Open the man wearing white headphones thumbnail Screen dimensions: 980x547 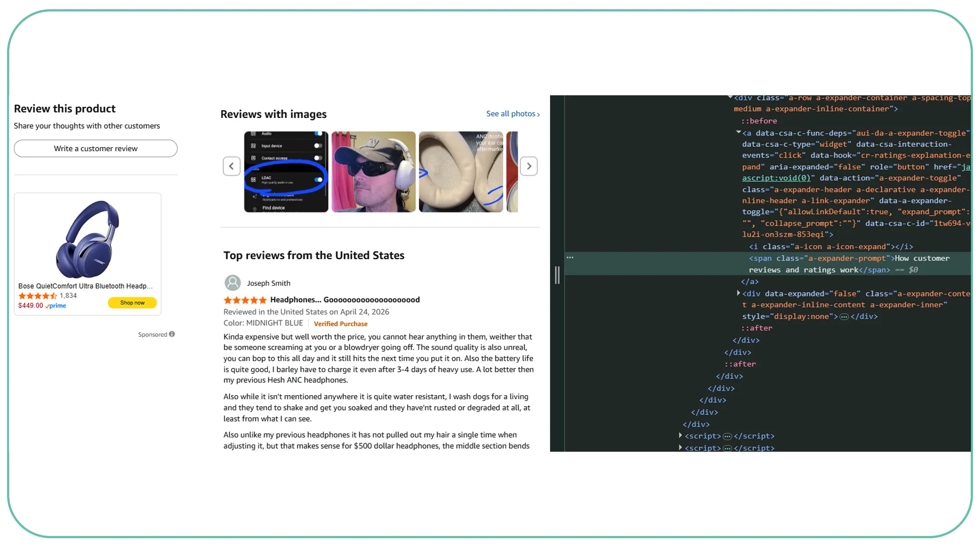(x=373, y=172)
